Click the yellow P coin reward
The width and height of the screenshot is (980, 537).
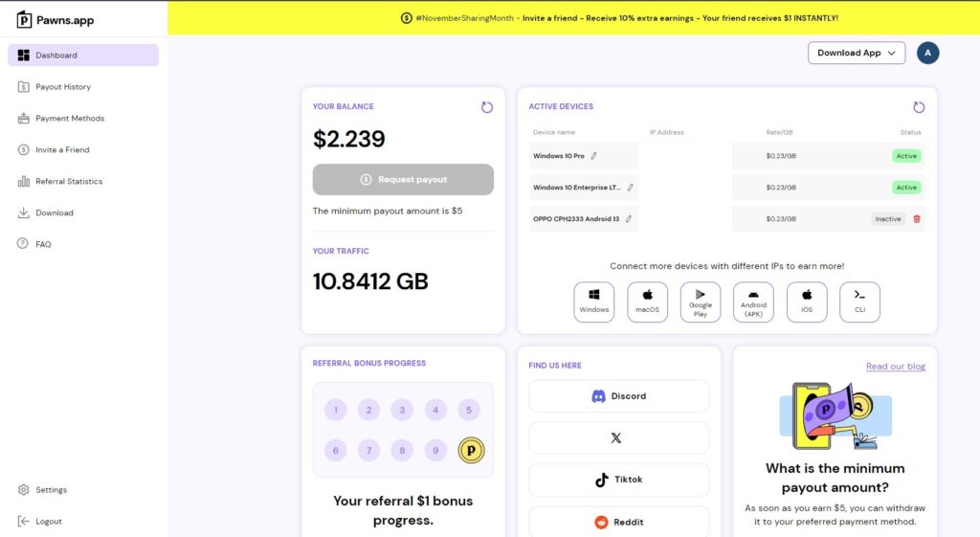pos(471,450)
